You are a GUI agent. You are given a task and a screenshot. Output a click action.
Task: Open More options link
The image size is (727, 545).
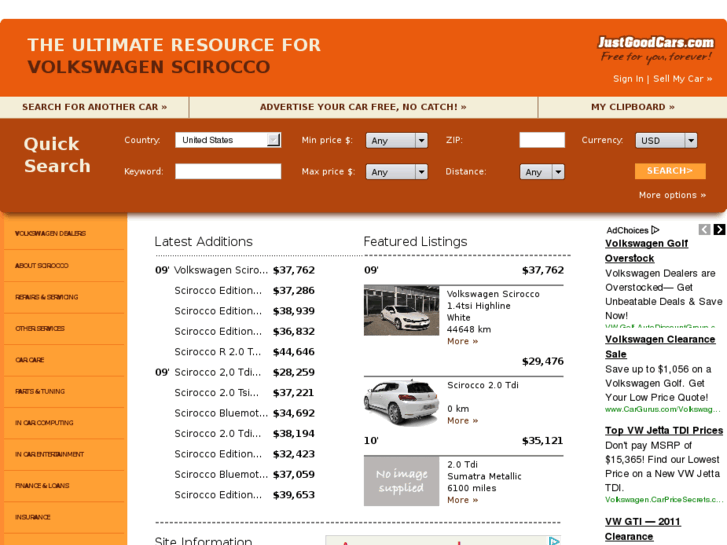[672, 195]
